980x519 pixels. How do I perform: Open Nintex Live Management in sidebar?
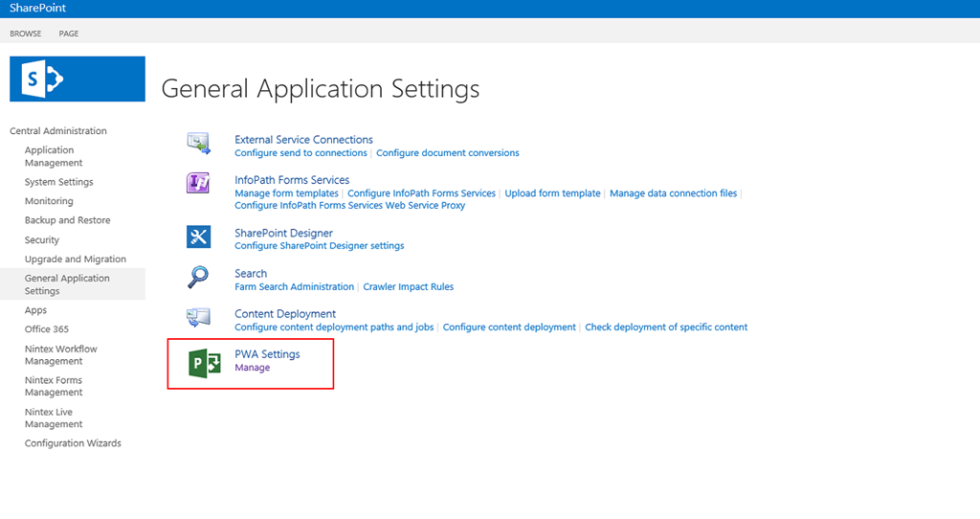pos(54,417)
